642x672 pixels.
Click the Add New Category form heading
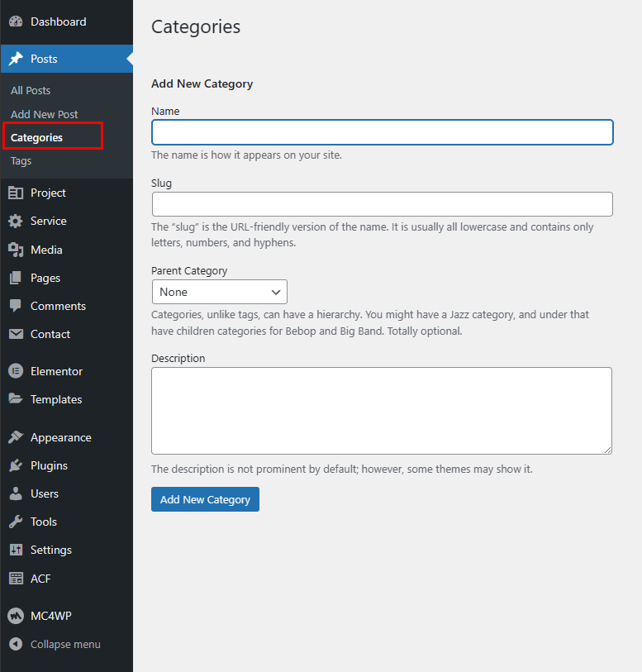(x=202, y=83)
